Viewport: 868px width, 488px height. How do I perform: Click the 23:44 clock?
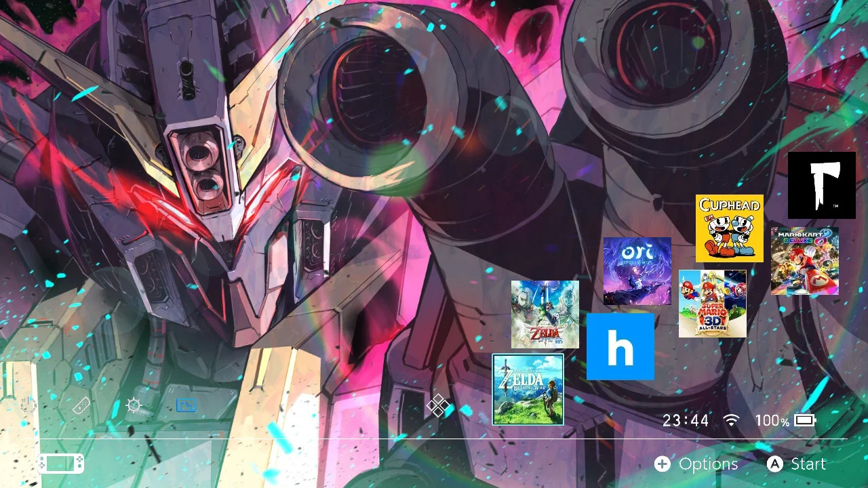coord(686,421)
